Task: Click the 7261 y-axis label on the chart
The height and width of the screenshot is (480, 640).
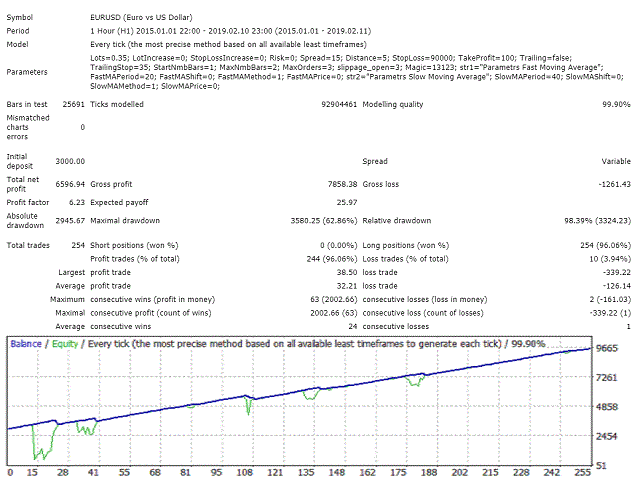Action: click(x=607, y=378)
